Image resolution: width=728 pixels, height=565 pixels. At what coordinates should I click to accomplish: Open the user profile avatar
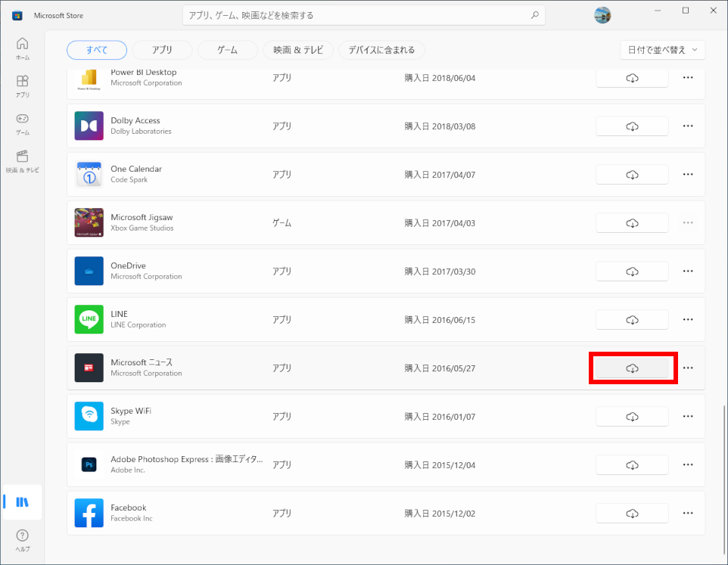pos(602,15)
